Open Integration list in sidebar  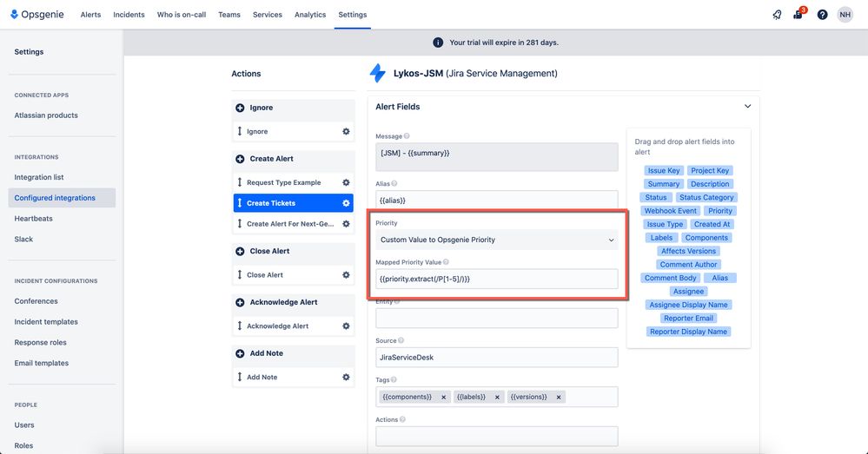(x=39, y=177)
